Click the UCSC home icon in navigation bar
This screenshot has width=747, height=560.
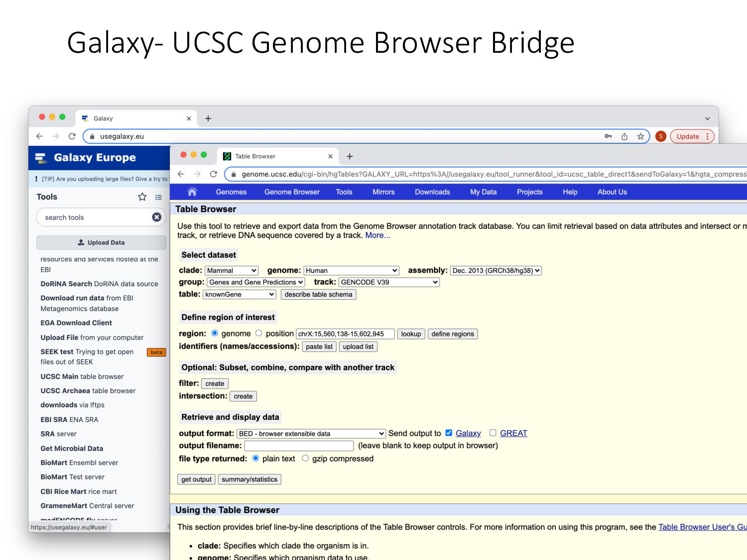click(x=192, y=192)
